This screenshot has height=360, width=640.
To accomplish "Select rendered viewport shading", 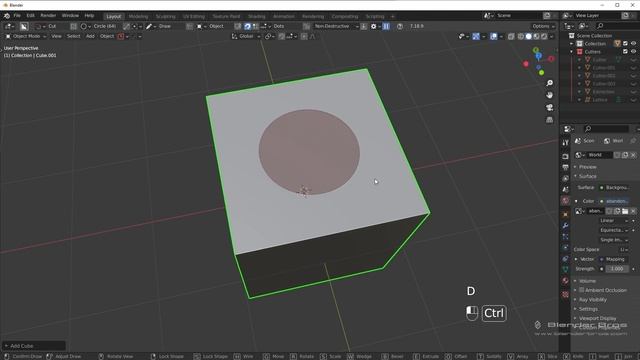I will coord(544,36).
